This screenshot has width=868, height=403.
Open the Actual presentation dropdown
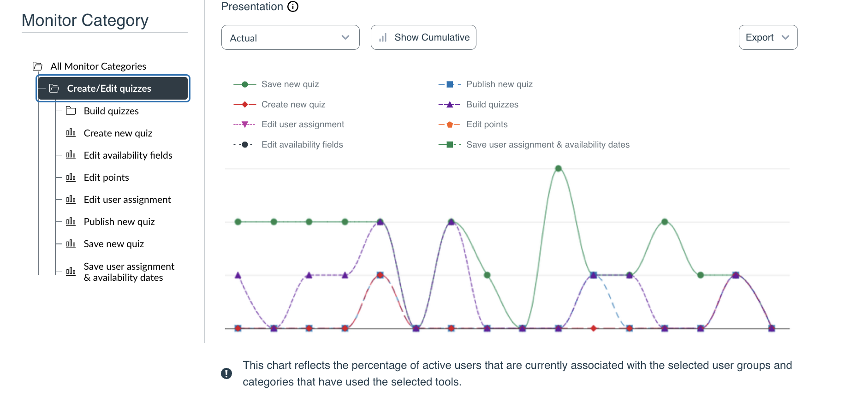pos(290,38)
